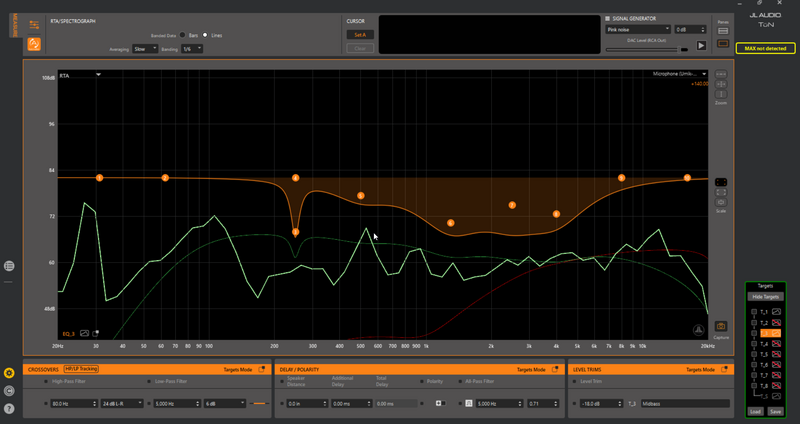Click EQ band node 1

pyautogui.click(x=99, y=178)
